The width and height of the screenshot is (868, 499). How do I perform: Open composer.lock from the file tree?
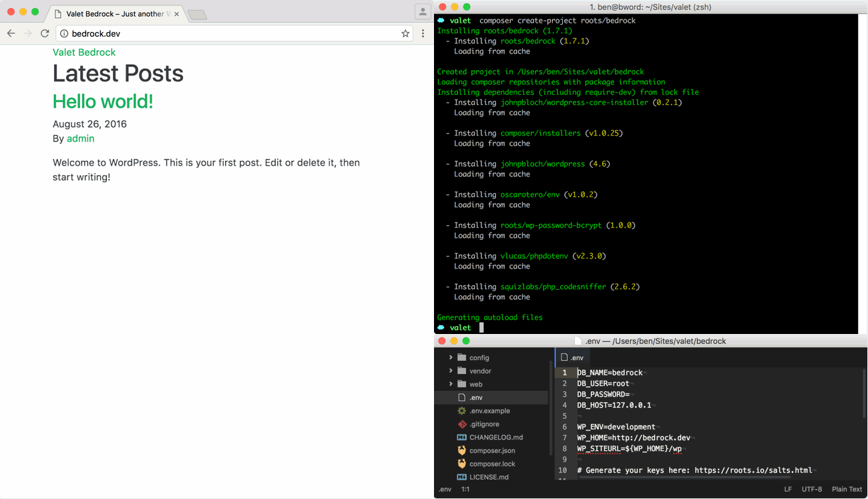pos(492,464)
